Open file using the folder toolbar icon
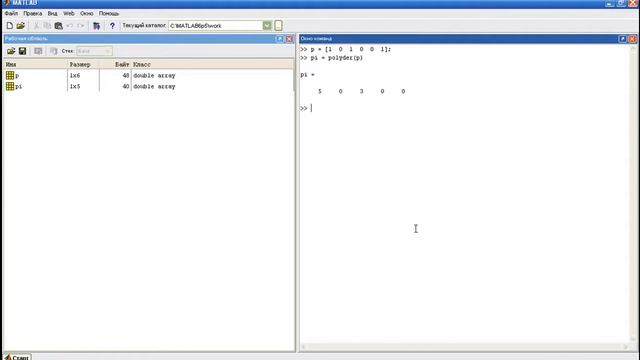The image size is (640, 360). pyautogui.click(x=21, y=26)
